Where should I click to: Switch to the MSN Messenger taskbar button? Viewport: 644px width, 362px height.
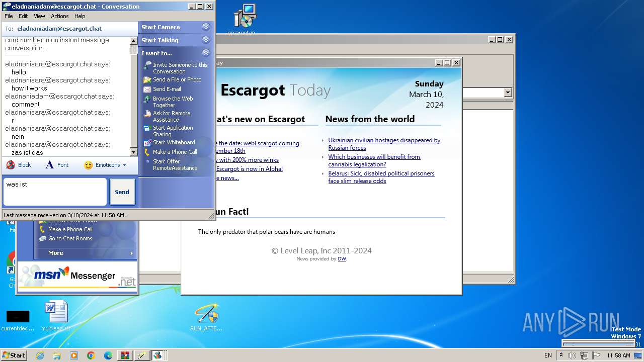(158, 355)
